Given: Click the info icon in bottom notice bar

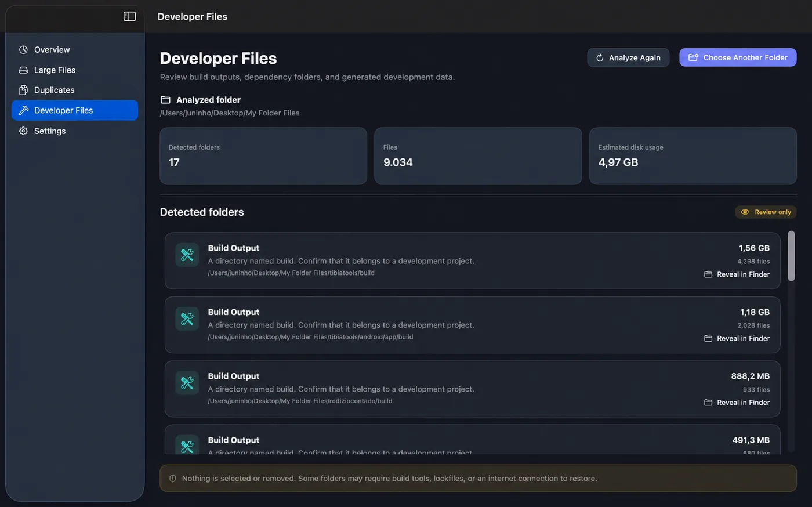Looking at the screenshot, I should point(172,479).
